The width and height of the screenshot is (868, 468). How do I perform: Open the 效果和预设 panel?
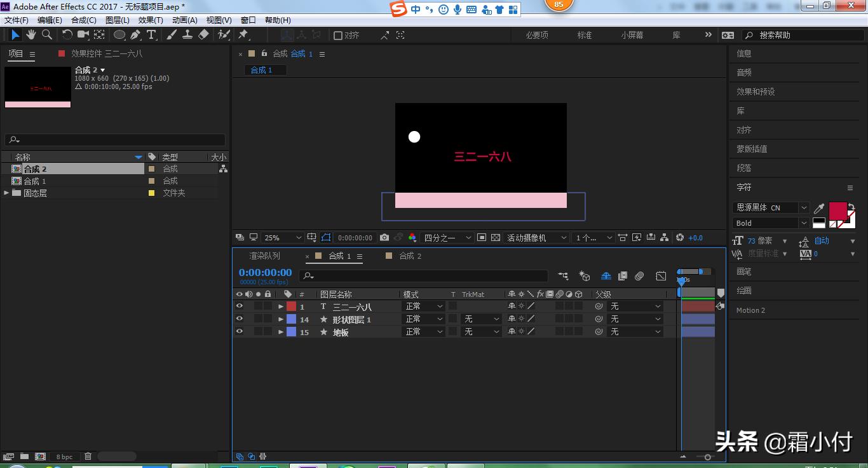tap(756, 92)
